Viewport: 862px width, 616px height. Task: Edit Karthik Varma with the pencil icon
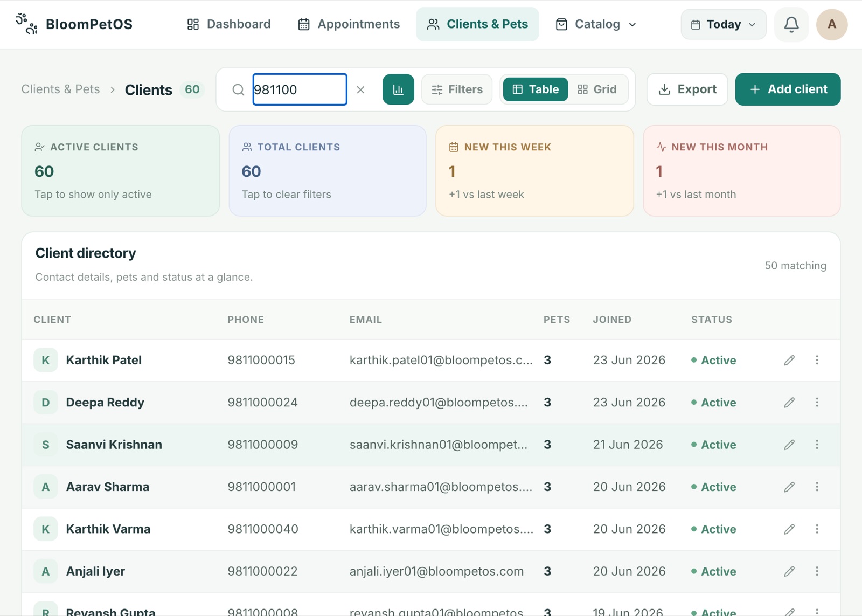coord(789,529)
